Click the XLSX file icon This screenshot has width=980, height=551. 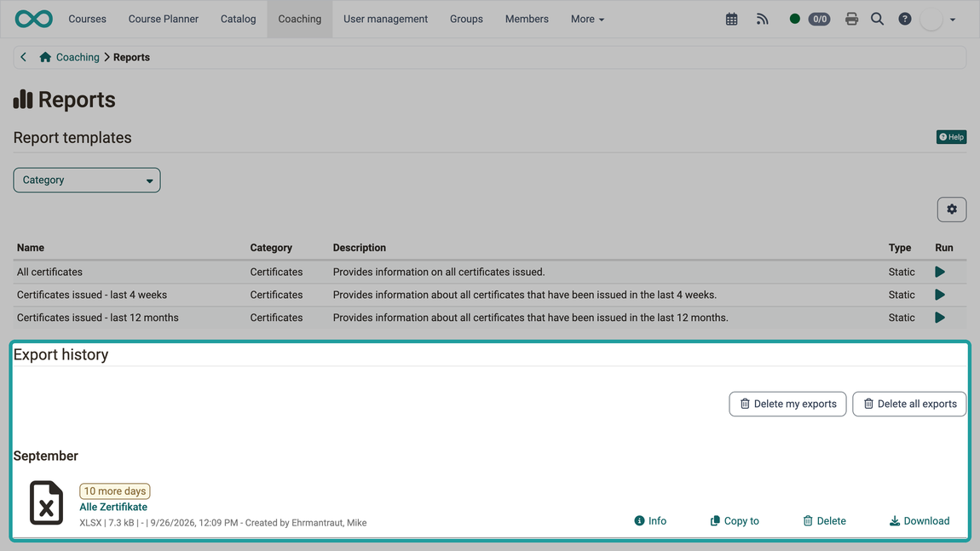tap(46, 502)
